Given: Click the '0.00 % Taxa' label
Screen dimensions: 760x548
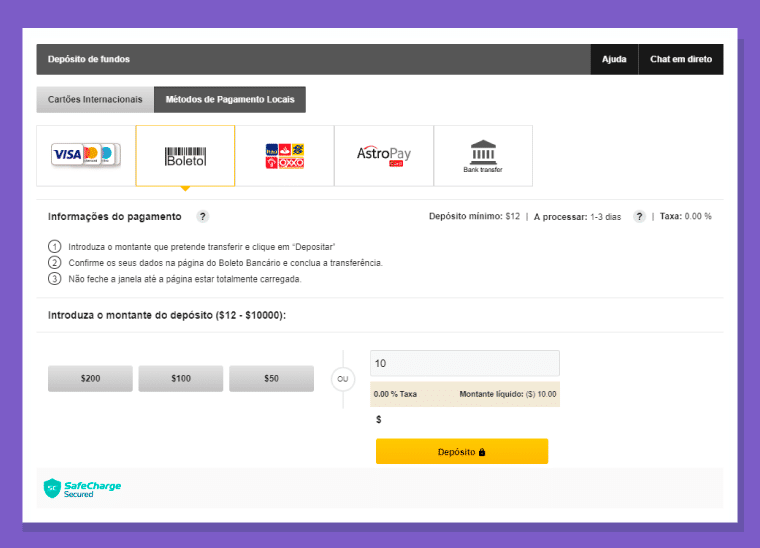Looking at the screenshot, I should (395, 394).
